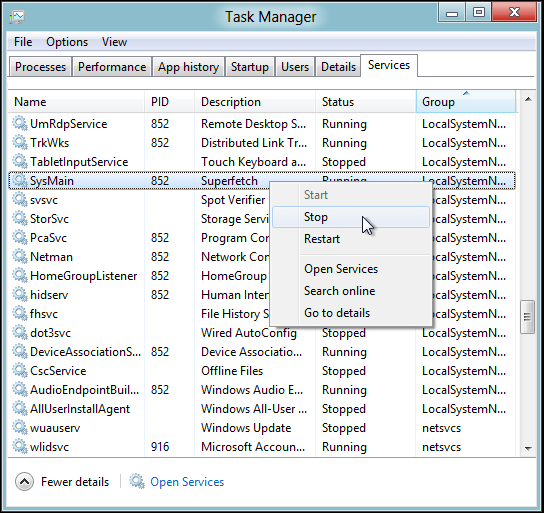This screenshot has width=544, height=513.
Task: Click Running status of TrkWks
Action: pyautogui.click(x=344, y=143)
